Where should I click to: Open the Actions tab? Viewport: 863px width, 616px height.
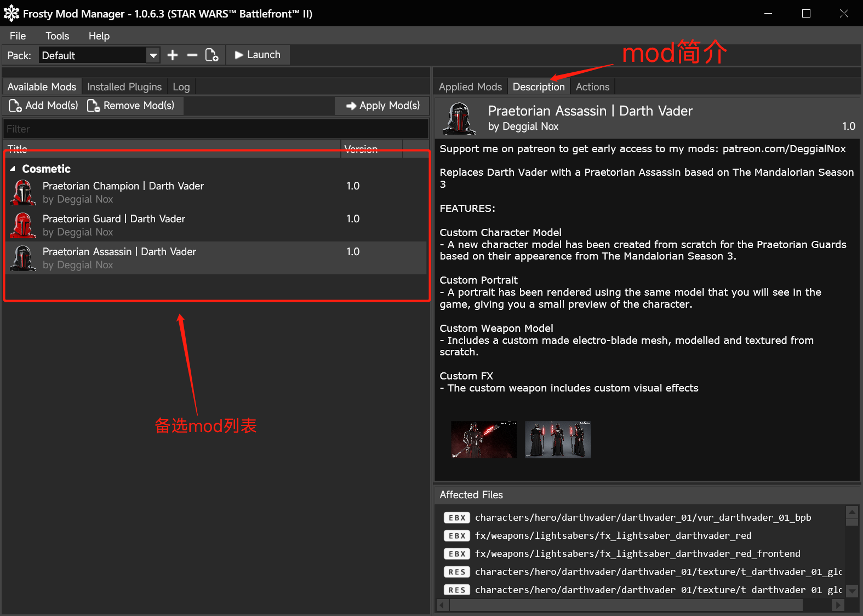point(592,87)
